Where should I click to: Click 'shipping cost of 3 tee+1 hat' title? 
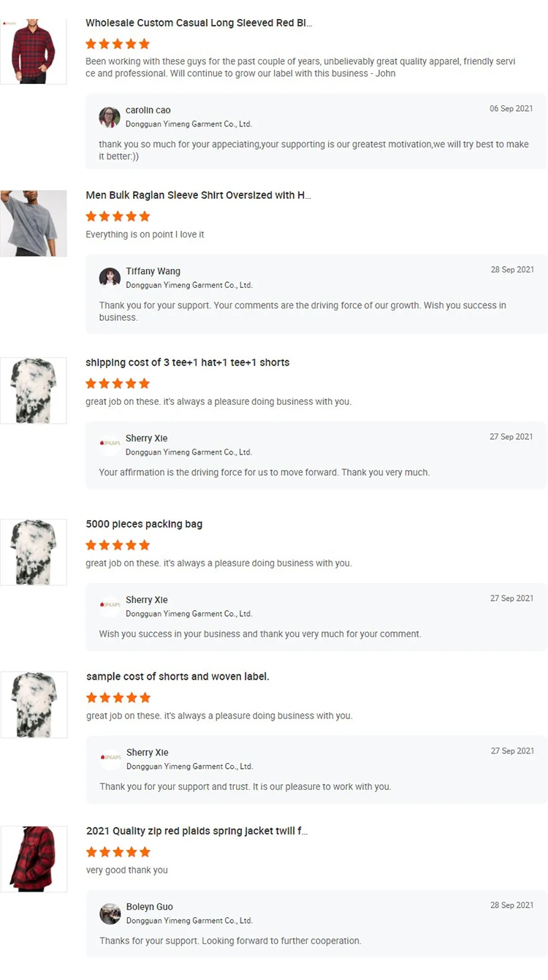pyautogui.click(x=187, y=362)
